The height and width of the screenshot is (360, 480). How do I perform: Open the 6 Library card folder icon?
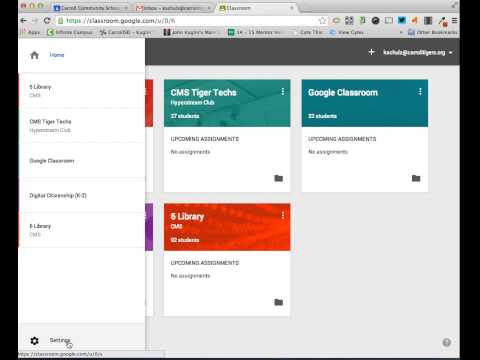coord(278,302)
